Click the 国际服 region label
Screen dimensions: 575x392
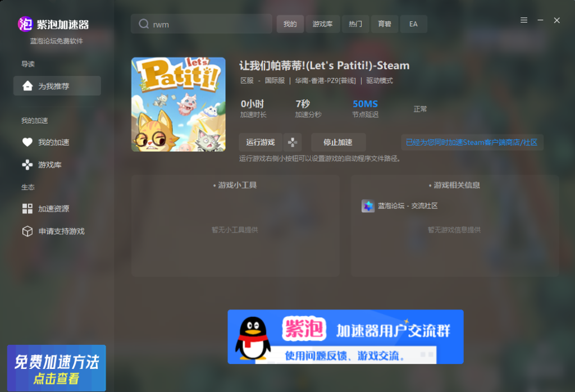(x=275, y=81)
